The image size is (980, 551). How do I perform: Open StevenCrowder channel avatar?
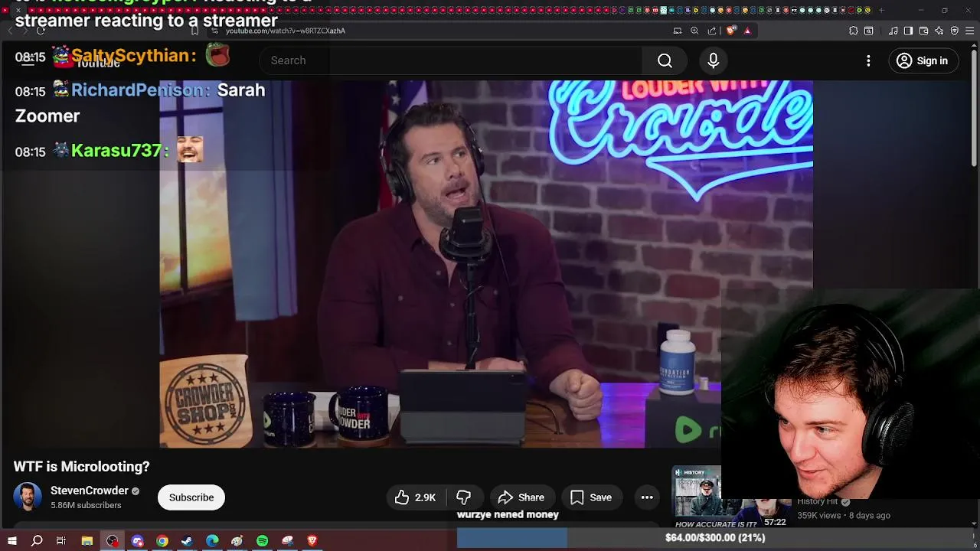(28, 497)
